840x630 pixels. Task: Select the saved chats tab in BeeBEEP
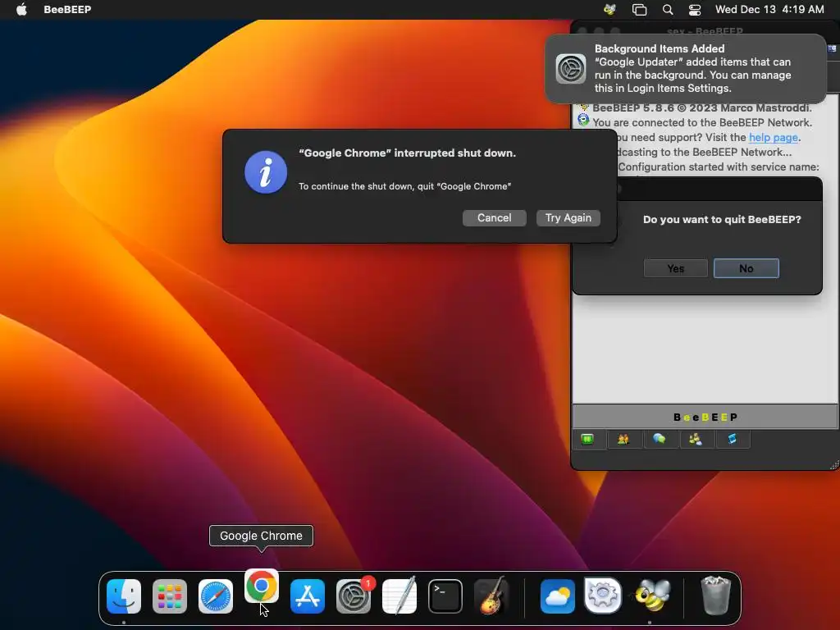click(696, 440)
